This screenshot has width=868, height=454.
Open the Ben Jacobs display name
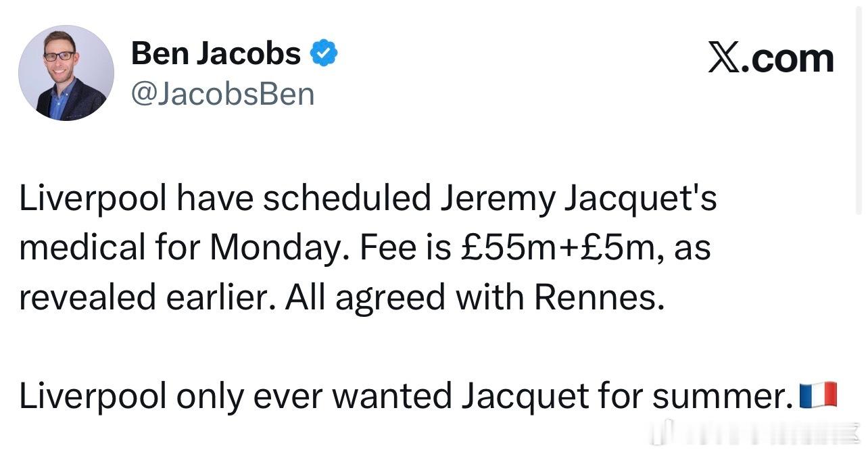(216, 53)
